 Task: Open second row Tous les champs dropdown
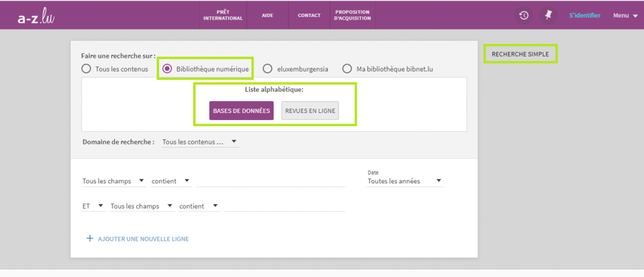(142, 207)
